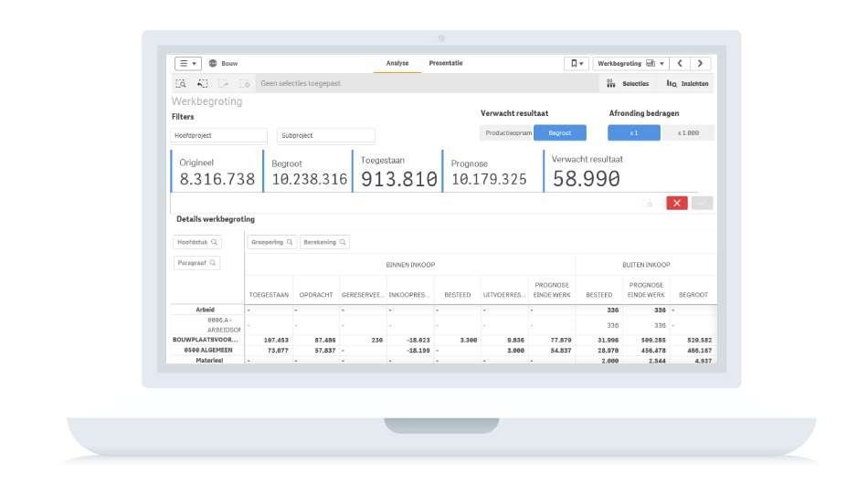Search the Hoofdstuk dimension
The height and width of the screenshot is (484, 868).
point(197,242)
